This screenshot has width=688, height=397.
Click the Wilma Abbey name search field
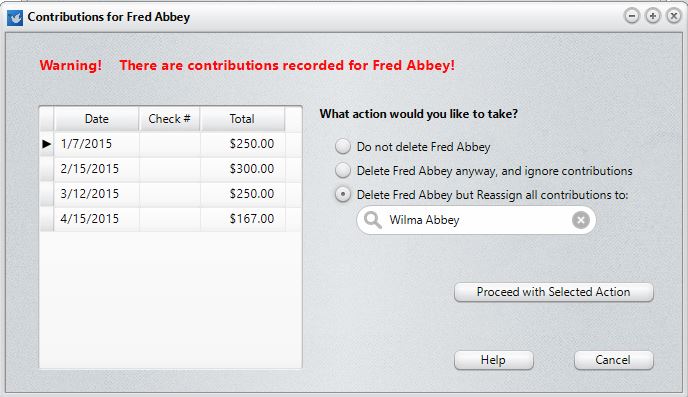(x=476, y=220)
